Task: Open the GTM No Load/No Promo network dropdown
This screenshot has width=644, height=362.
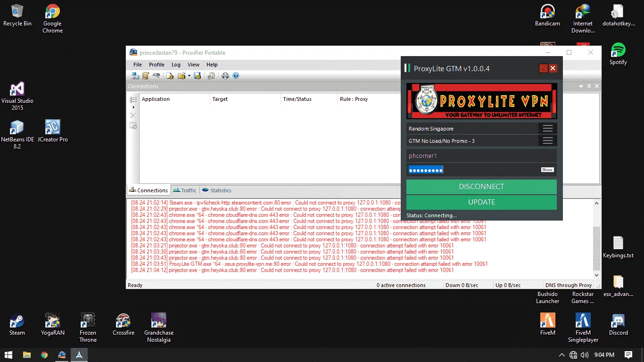Action: click(x=481, y=141)
